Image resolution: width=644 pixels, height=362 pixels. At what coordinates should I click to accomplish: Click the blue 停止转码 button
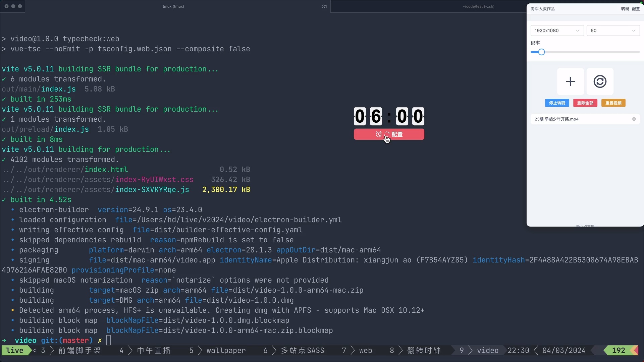557,103
